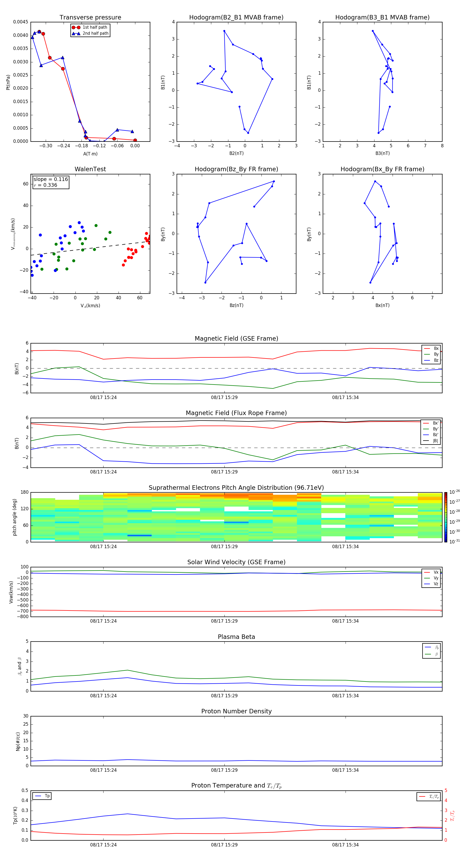Click the 'B3(nT)' x-axis label
Image resolution: width=473 pixels, height=868 pixels.
pyautogui.click(x=382, y=153)
